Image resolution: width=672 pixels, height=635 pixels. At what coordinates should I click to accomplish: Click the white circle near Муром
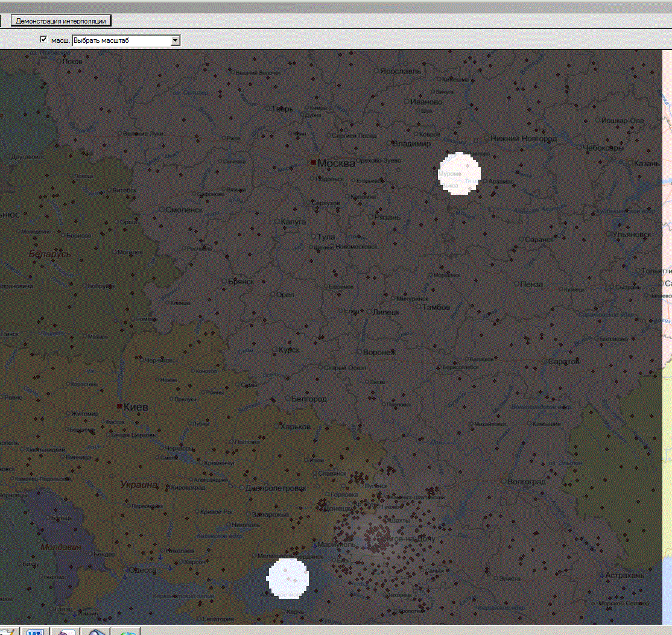[460, 173]
